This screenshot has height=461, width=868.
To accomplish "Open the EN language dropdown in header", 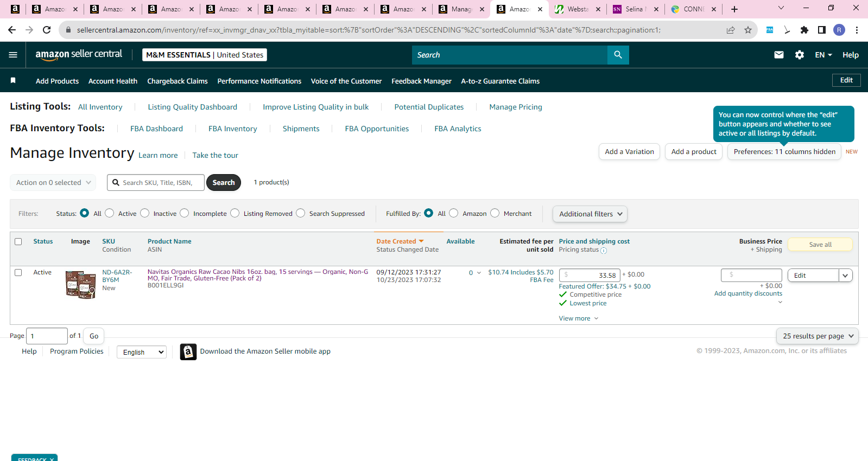I will tap(823, 55).
